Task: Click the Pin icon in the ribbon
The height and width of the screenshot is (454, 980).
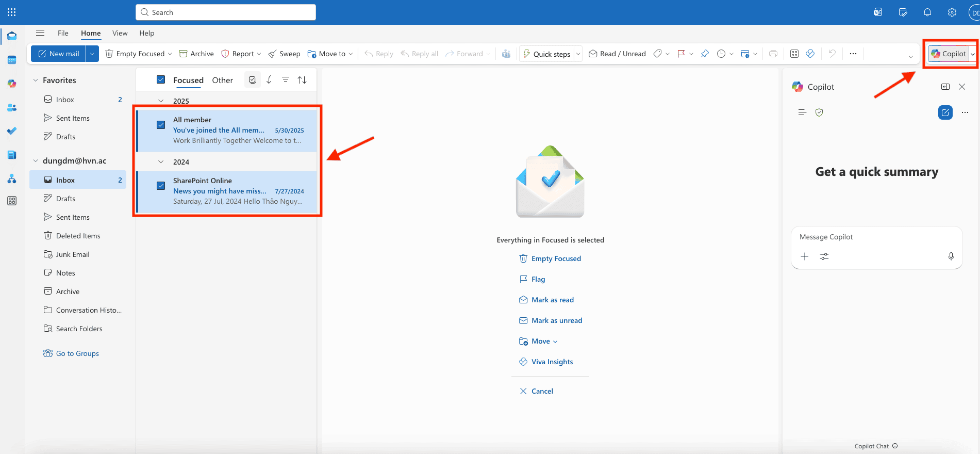Action: pyautogui.click(x=705, y=54)
